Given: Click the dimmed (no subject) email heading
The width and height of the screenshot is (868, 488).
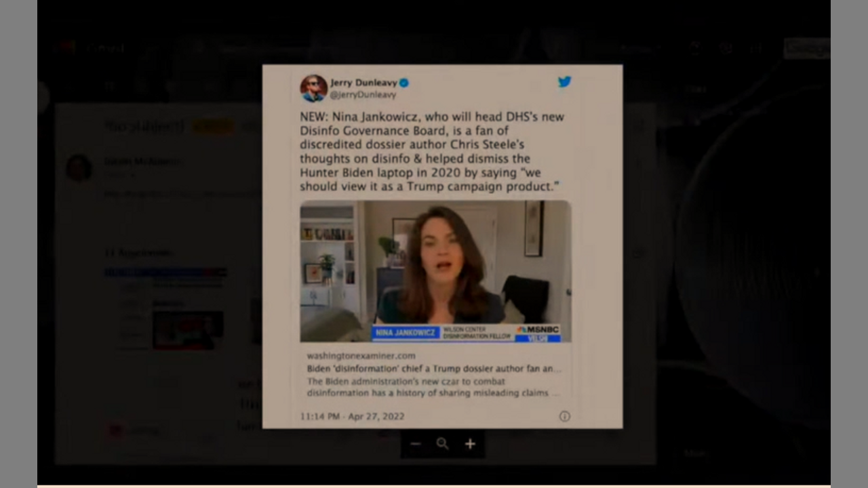Looking at the screenshot, I should 144,126.
